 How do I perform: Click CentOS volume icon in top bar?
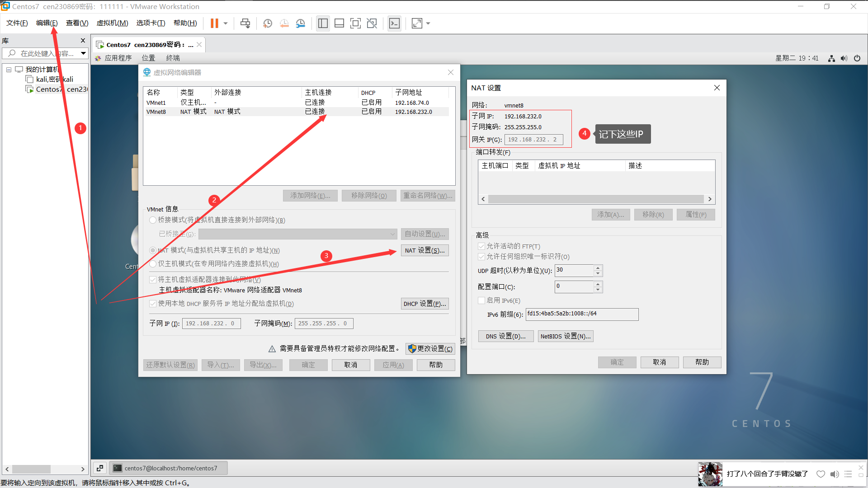(x=844, y=58)
